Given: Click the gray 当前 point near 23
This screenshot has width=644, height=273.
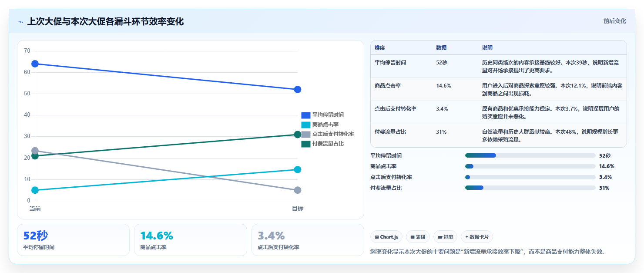Looking at the screenshot, I should pos(35,151).
